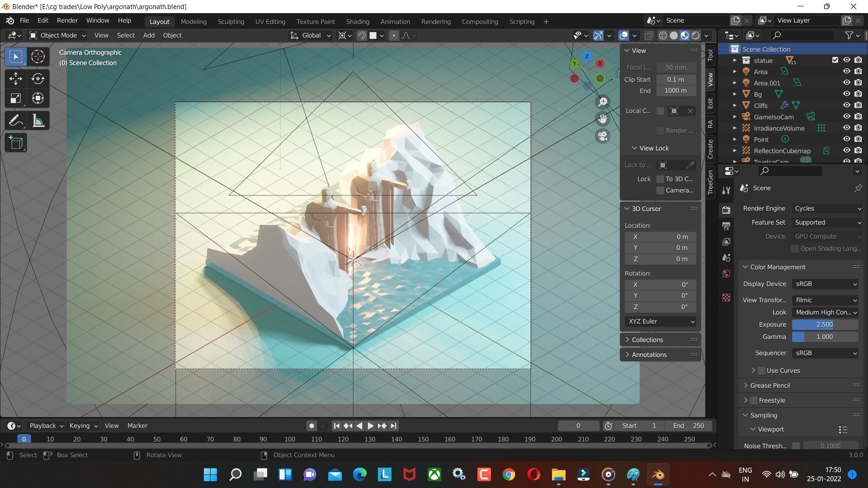
Task: Expand the GameIsoCam tree item
Action: click(735, 117)
